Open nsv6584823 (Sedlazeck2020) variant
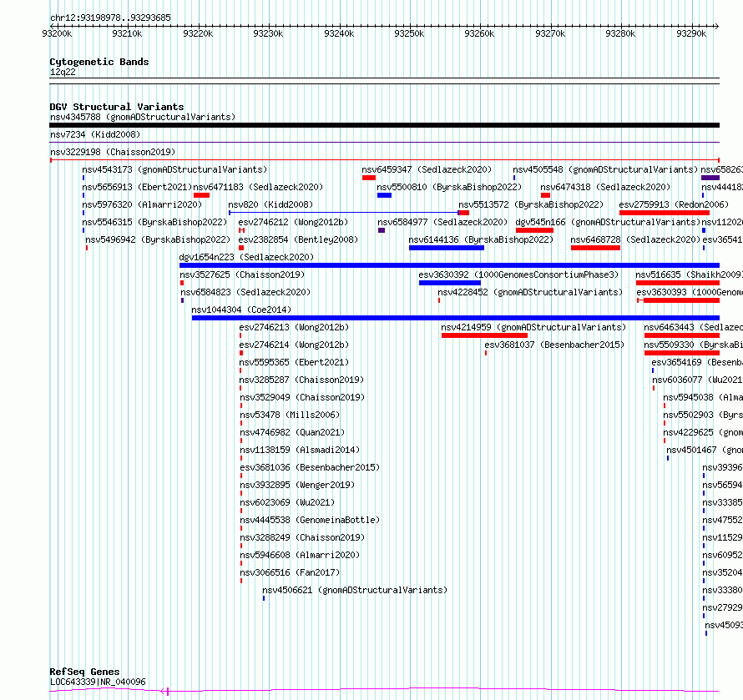743x700 pixels. pos(245,292)
